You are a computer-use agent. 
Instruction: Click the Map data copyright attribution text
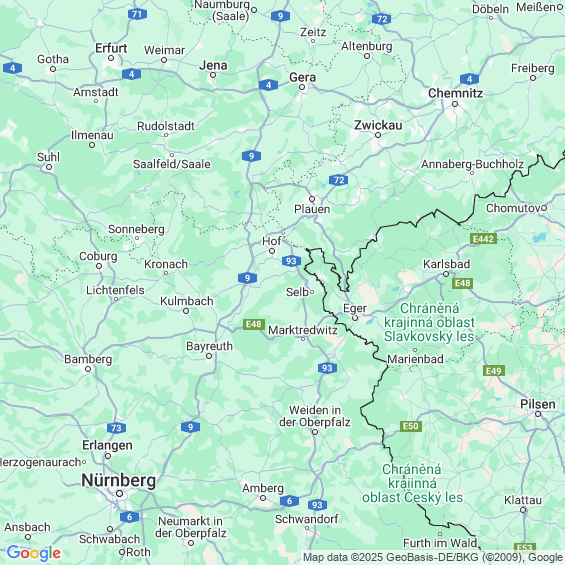(x=433, y=557)
